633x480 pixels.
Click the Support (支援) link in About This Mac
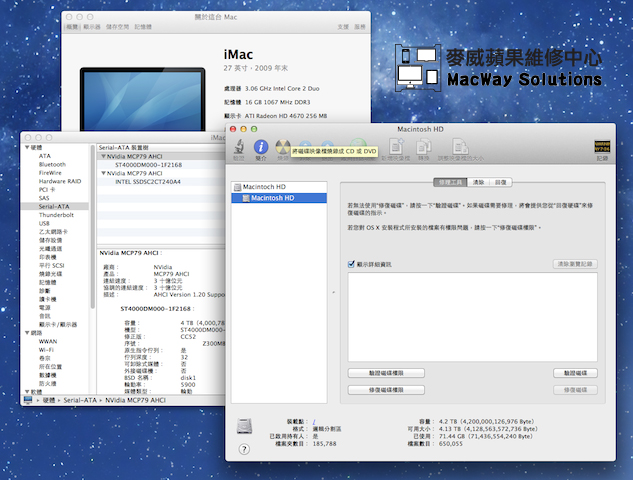[x=343, y=27]
